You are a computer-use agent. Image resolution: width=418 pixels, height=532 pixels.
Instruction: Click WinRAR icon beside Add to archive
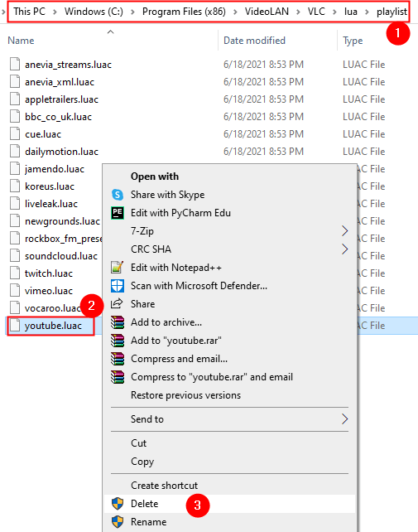(118, 322)
